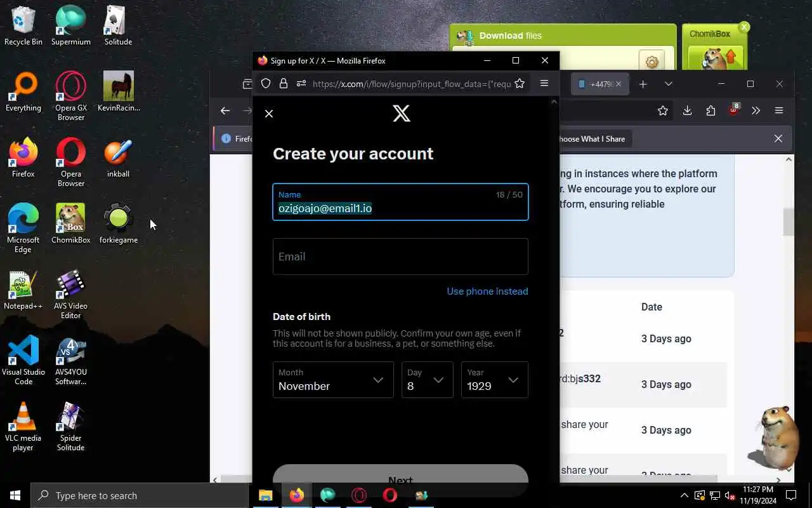Click the popup window URL address bar
The image size is (812, 508).
tap(411, 84)
